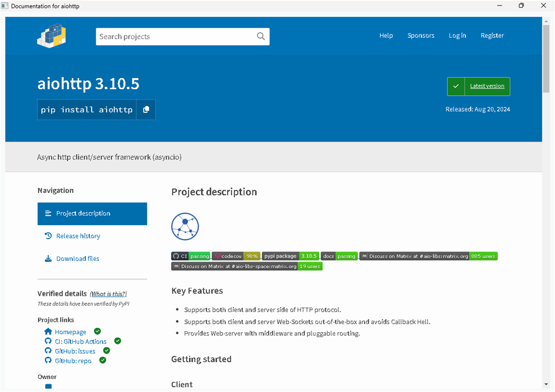Click the PyPI logo icon

point(51,36)
